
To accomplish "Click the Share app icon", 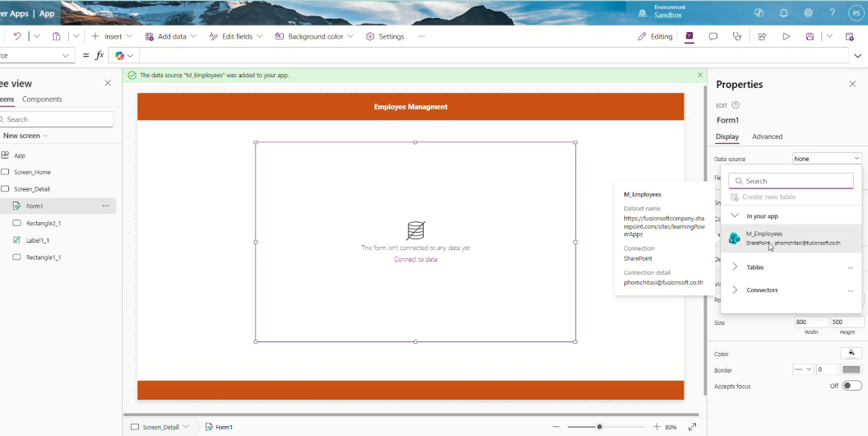I will click(762, 36).
